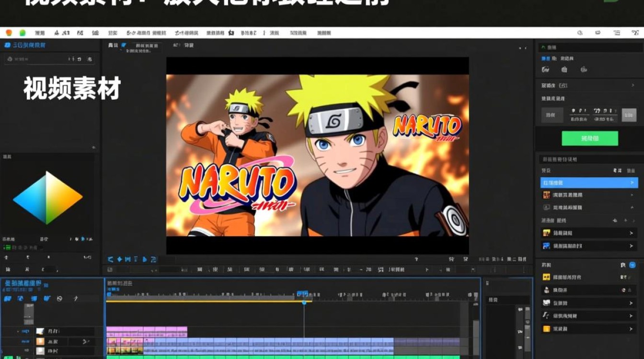The height and width of the screenshot is (359, 644).
Task: Click the circular icon in timeline track header toolbar
Action: 59,299
